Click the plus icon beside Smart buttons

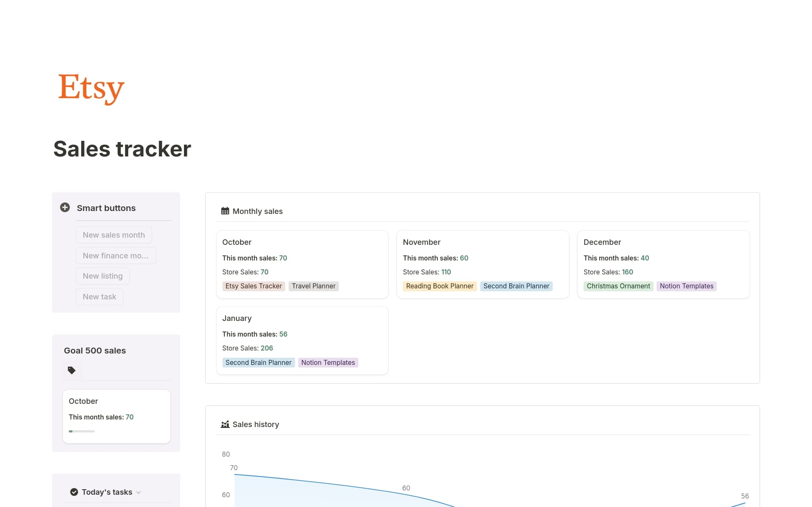pos(65,208)
